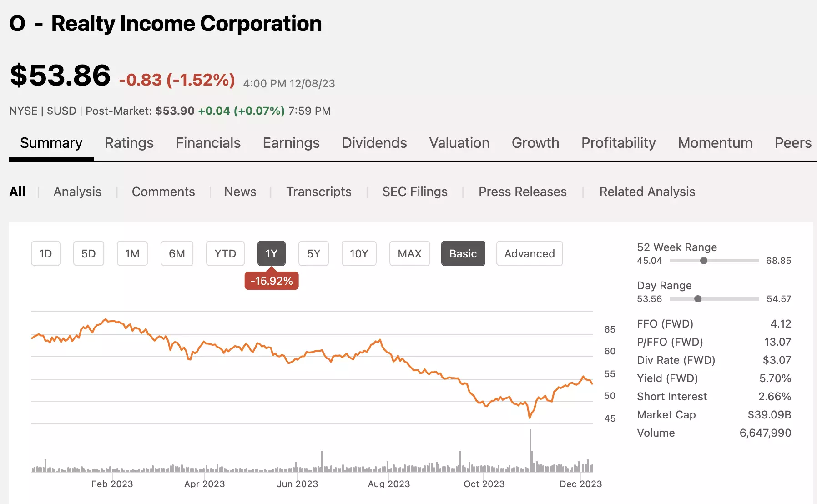Open Related Analysis filter
The width and height of the screenshot is (817, 504).
pyautogui.click(x=647, y=192)
